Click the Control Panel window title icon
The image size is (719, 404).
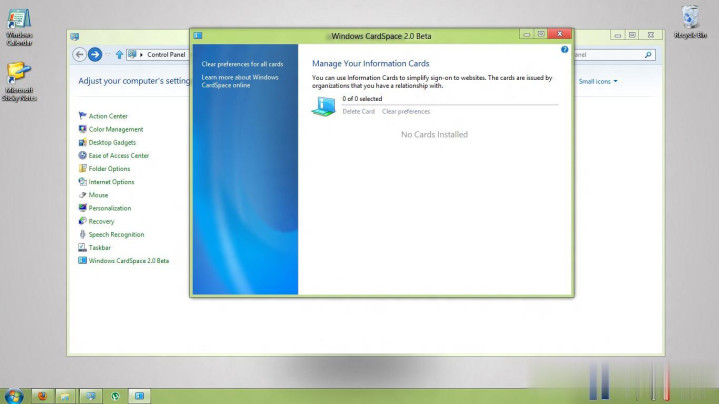pos(74,36)
